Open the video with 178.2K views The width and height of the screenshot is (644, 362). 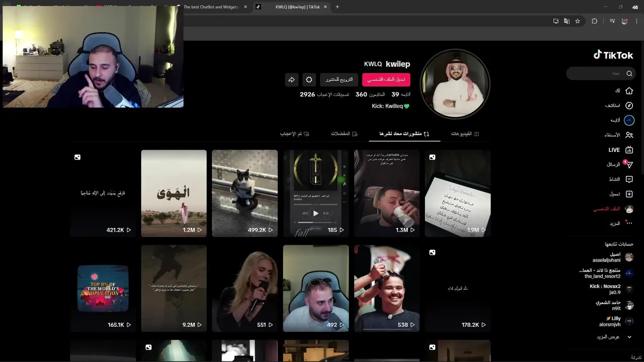[x=458, y=289]
